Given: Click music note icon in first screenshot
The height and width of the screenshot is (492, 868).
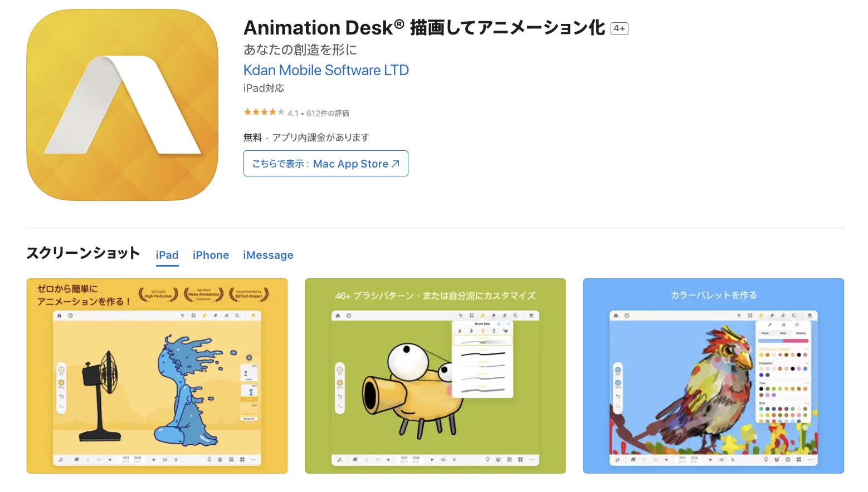Looking at the screenshot, I should [x=61, y=460].
